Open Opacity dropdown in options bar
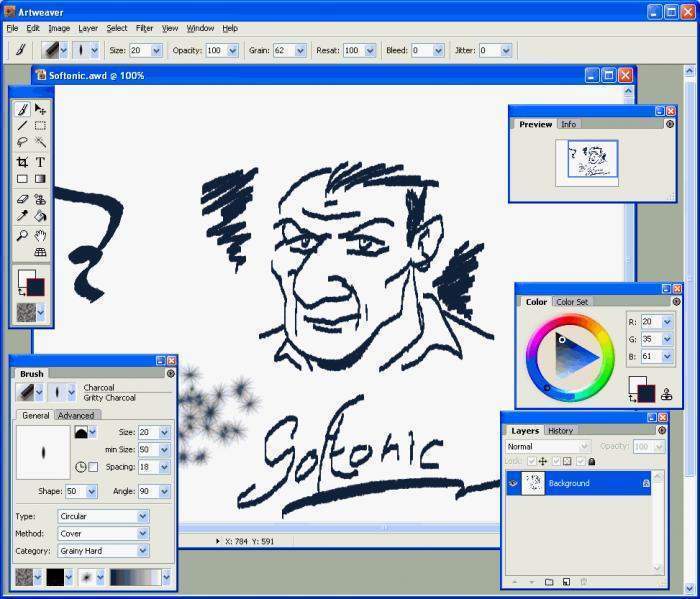Screen dimensions: 700x599 (233, 50)
